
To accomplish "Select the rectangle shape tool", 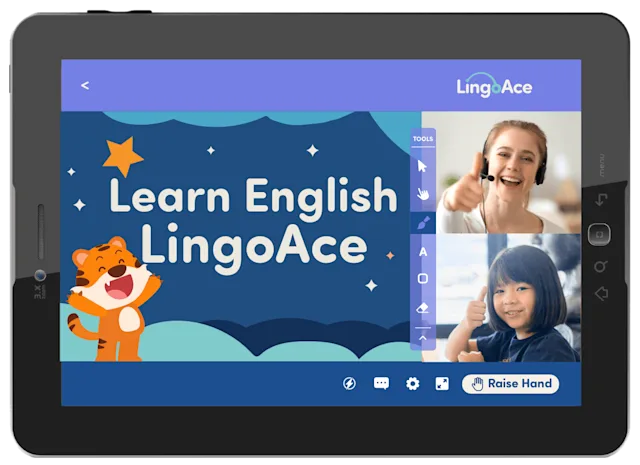I will coord(423,278).
